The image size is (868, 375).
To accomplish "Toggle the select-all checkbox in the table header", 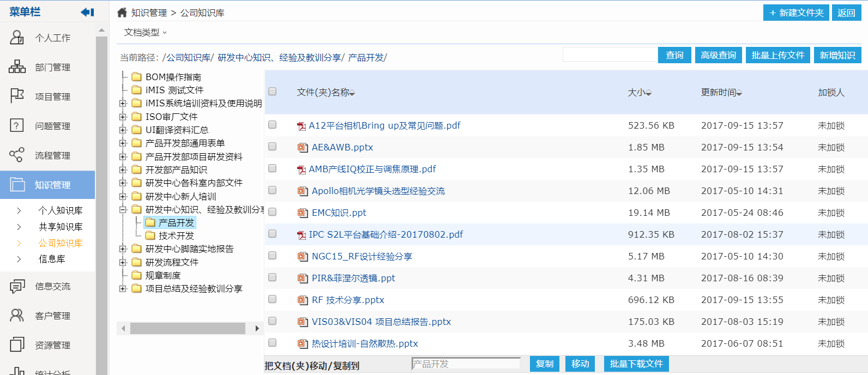I will point(273,92).
